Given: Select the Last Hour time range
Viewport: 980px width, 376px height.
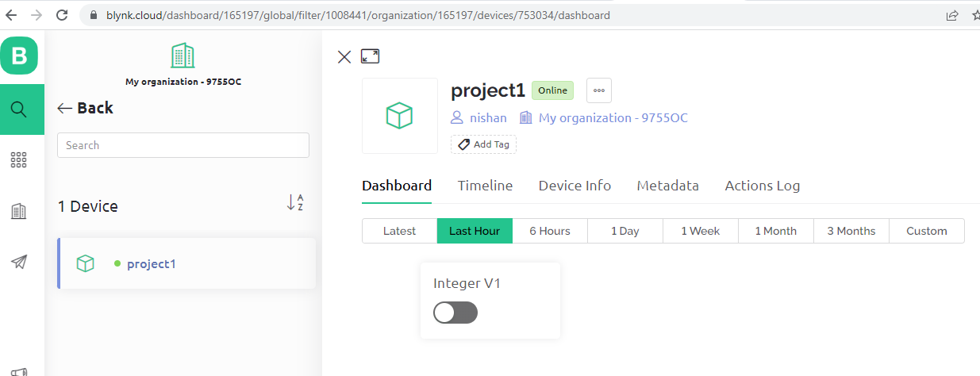Looking at the screenshot, I should [475, 231].
